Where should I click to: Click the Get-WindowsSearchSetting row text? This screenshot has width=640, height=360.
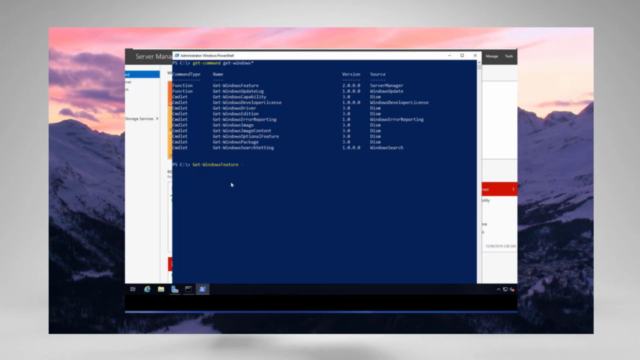[243, 148]
